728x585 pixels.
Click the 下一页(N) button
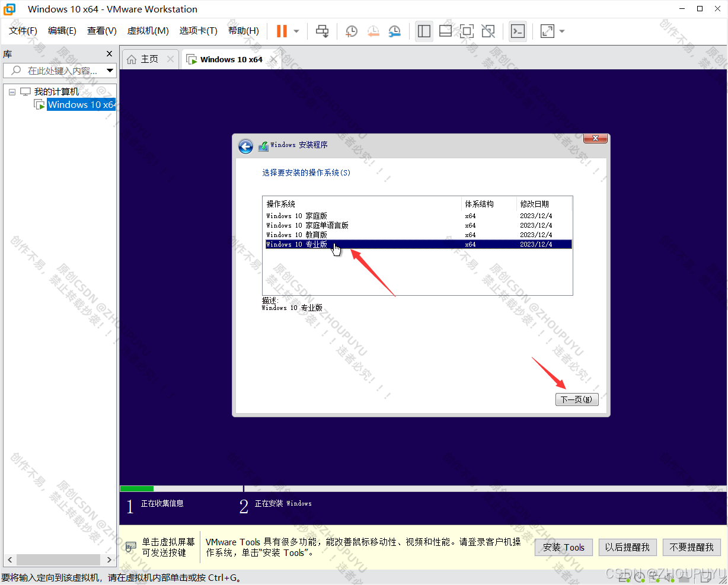pyautogui.click(x=577, y=399)
